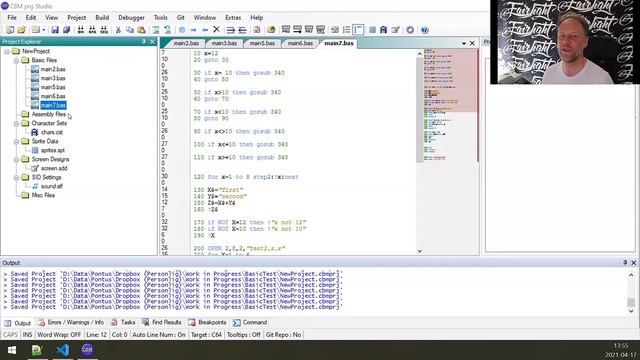
Task: Click the blue left arrow toolbar icon
Action: (x=205, y=30)
